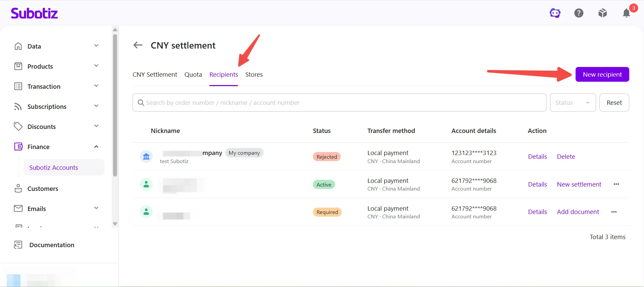Screen dimensions: 644x287
Task: Open the Customers menu item
Action: click(43, 189)
